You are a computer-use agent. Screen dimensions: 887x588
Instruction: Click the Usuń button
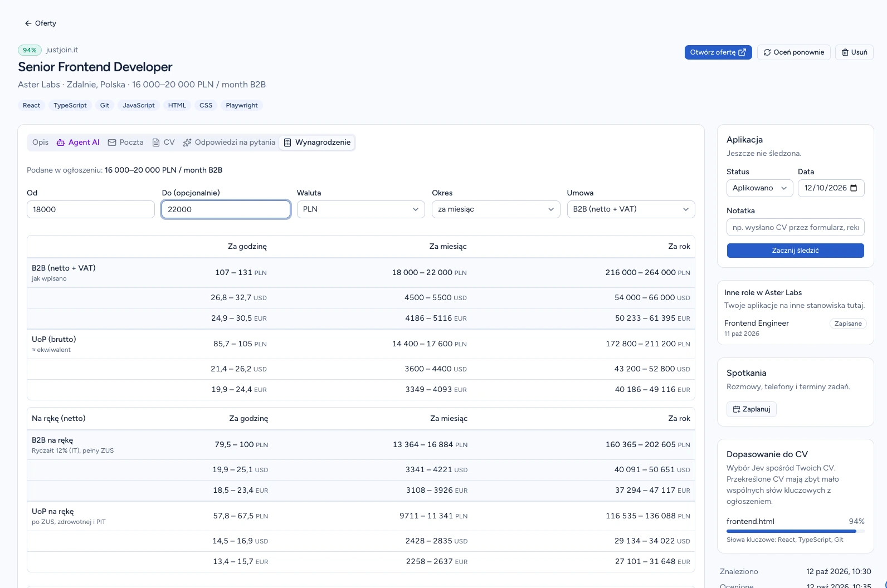pyautogui.click(x=854, y=52)
